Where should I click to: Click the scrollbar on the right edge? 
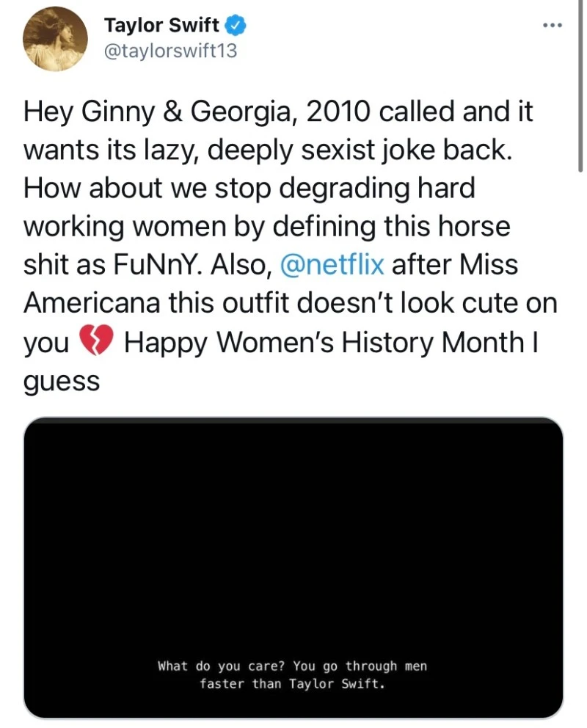(x=583, y=88)
